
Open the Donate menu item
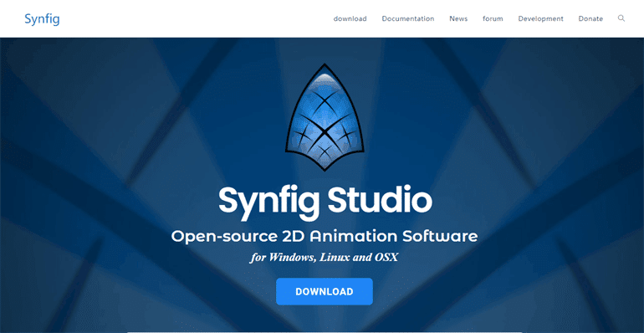click(x=590, y=18)
